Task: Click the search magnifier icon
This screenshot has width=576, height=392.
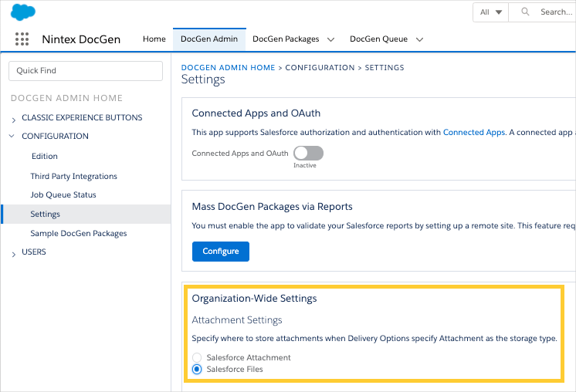Action: 526,12
